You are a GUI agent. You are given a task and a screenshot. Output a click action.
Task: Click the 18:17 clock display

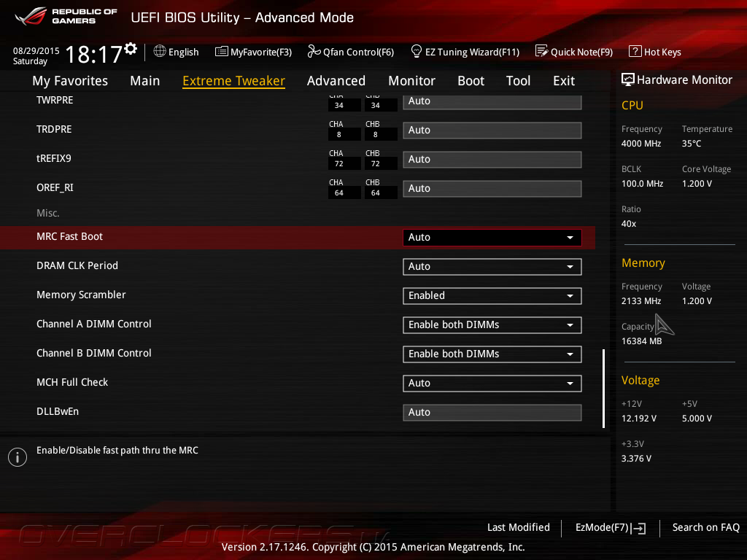(94, 54)
